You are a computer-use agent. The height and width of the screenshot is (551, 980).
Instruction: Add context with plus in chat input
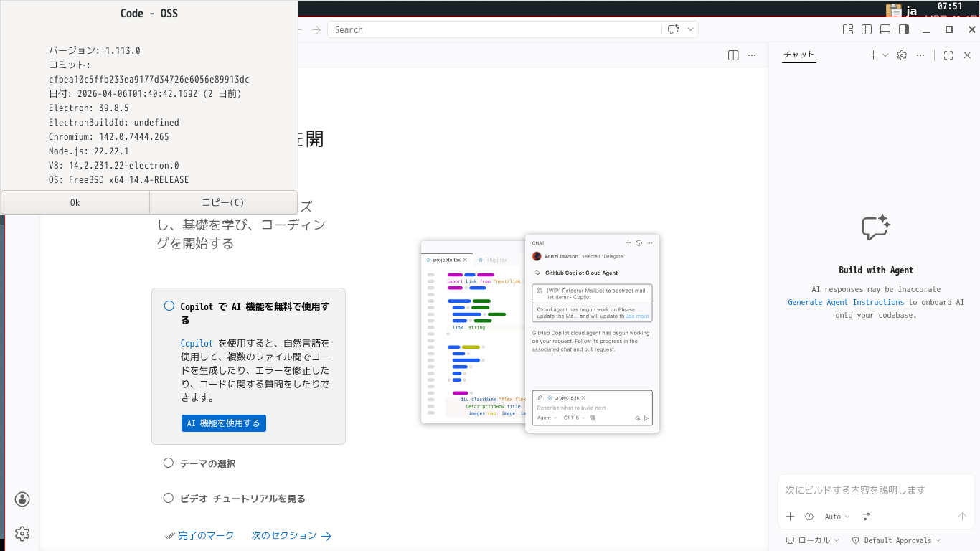tap(790, 517)
